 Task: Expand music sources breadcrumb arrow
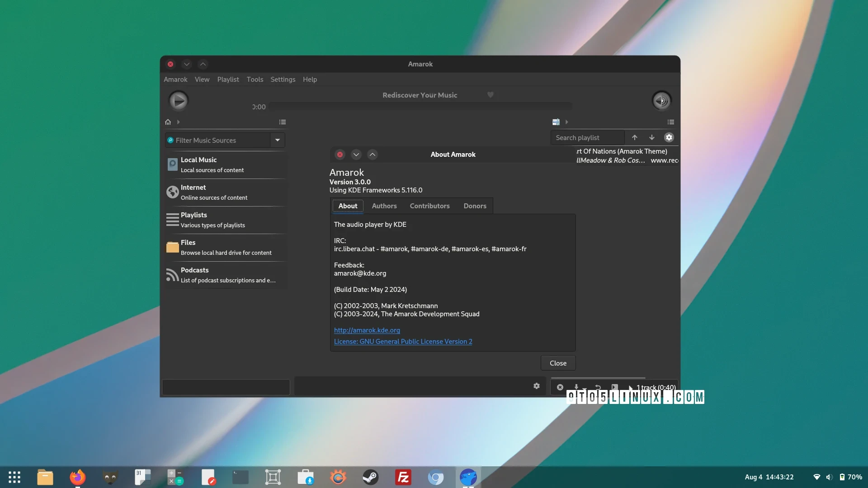(179, 122)
